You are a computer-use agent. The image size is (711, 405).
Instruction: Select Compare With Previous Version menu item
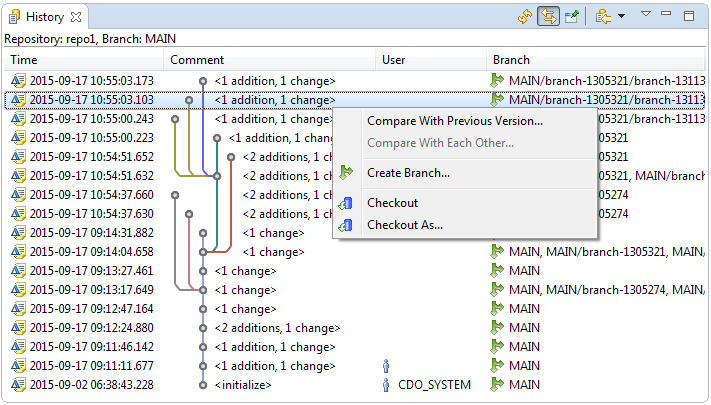455,121
